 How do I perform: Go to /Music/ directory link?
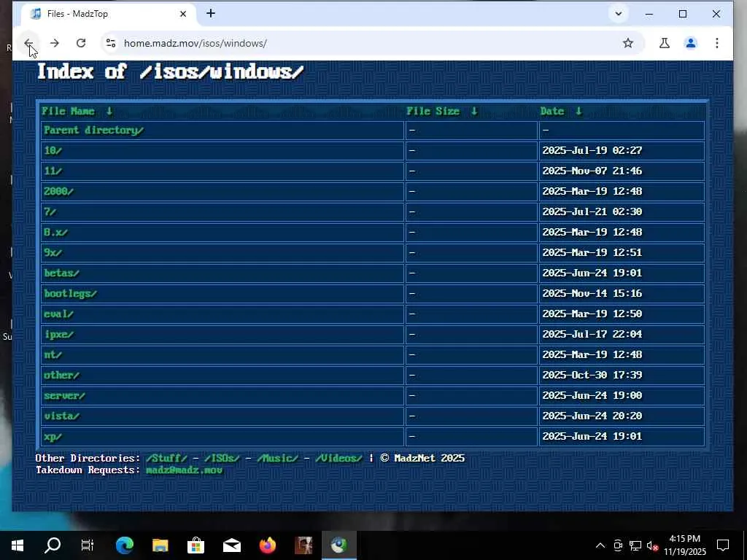tap(277, 458)
